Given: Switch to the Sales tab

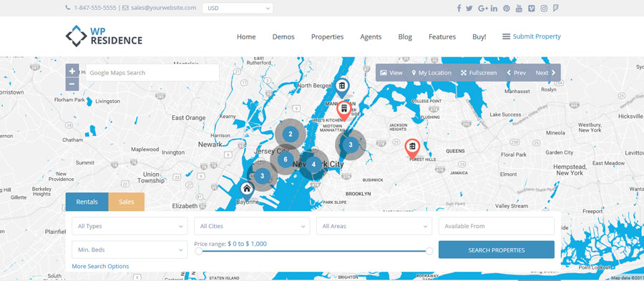Looking at the screenshot, I should coord(127,202).
